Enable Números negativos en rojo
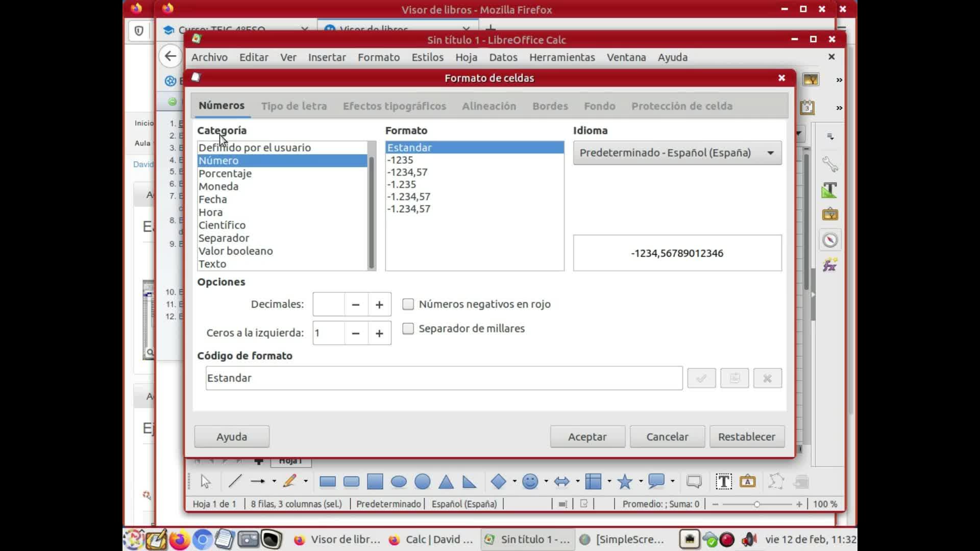 click(x=408, y=305)
